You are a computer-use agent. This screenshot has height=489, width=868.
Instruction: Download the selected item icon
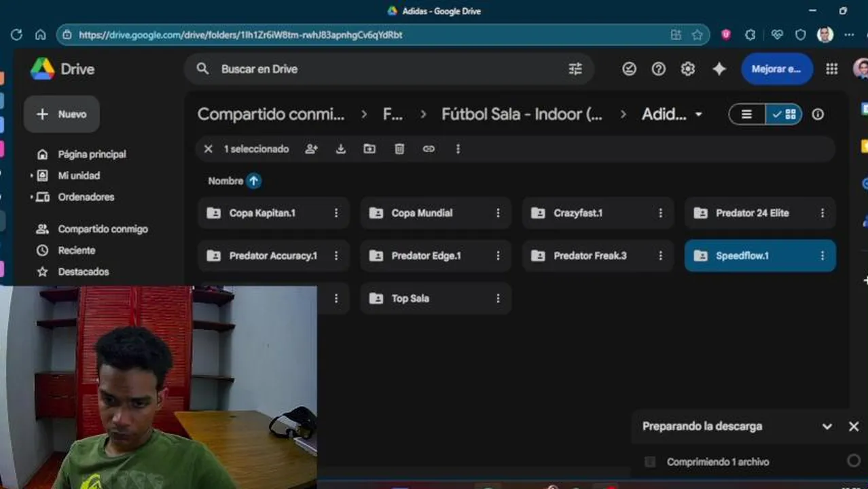pyautogui.click(x=341, y=149)
